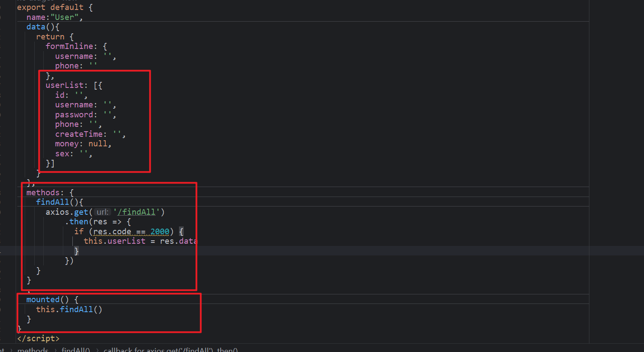Viewport: 644px width, 352px height.
Task: Click the "sex" field in userList
Action: [62, 154]
